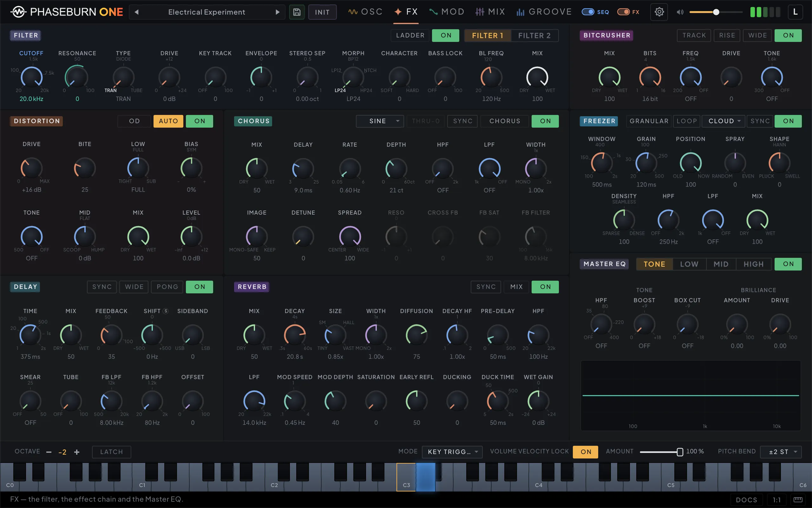
Task: Toggle the FX switch in the header
Action: click(623, 12)
